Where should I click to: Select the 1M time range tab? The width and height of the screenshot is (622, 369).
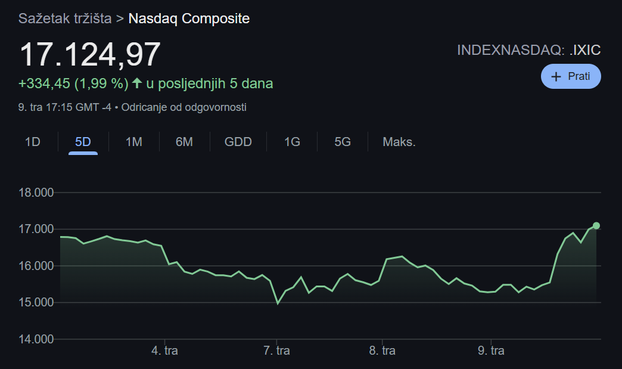tap(134, 142)
